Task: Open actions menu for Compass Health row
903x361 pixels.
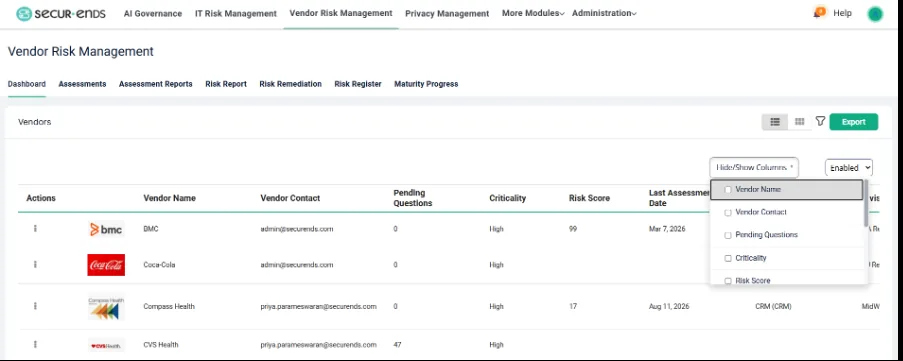Action: coord(35,306)
